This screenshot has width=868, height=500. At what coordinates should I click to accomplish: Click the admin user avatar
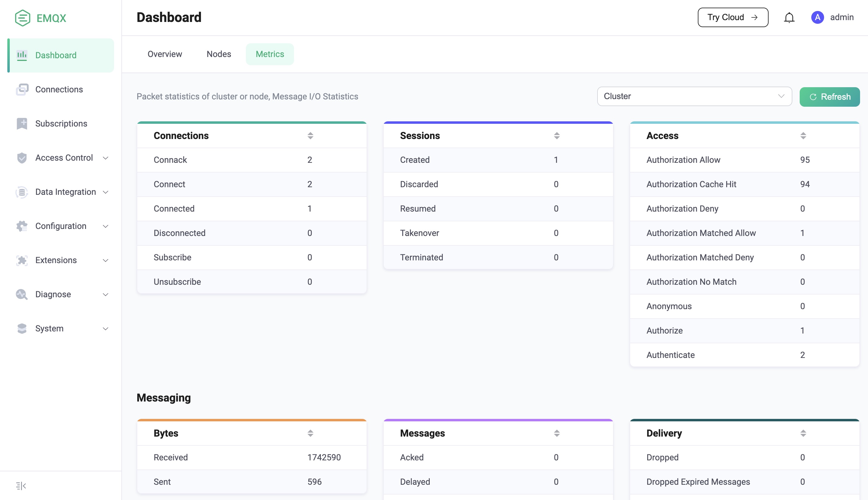(x=817, y=17)
